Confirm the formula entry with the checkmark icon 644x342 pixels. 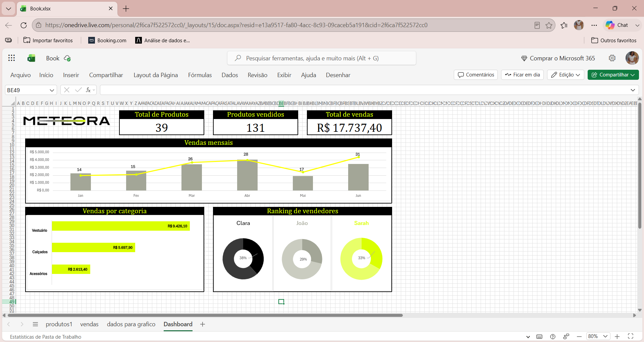coord(78,90)
